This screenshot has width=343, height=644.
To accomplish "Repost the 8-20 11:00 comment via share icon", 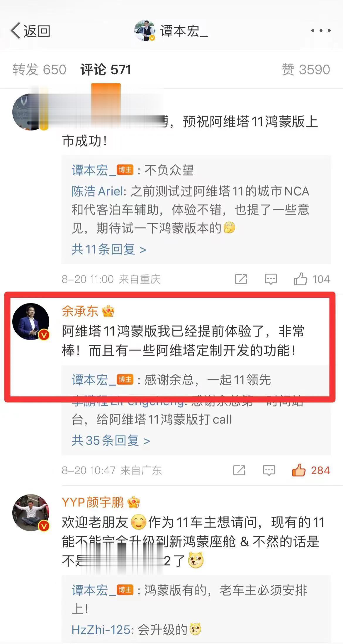I will pyautogui.click(x=241, y=279).
